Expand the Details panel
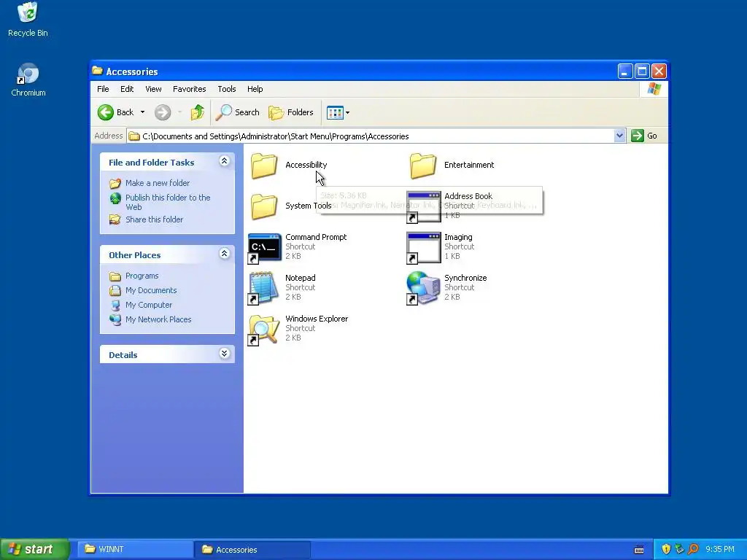Image resolution: width=747 pixels, height=560 pixels. tap(225, 354)
